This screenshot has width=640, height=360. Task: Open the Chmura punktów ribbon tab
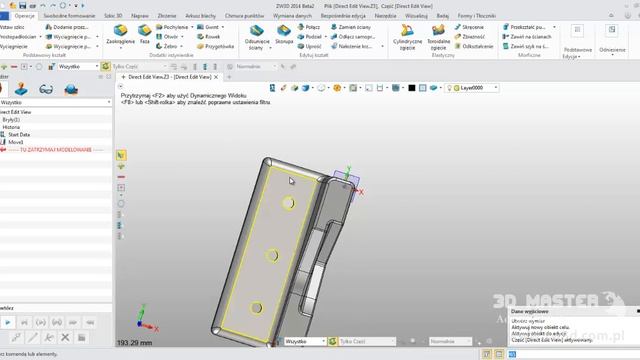244,16
